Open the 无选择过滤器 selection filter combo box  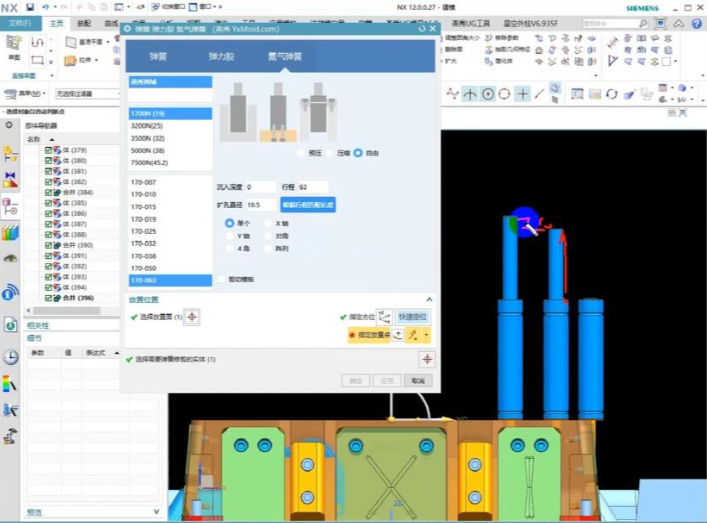pos(87,94)
